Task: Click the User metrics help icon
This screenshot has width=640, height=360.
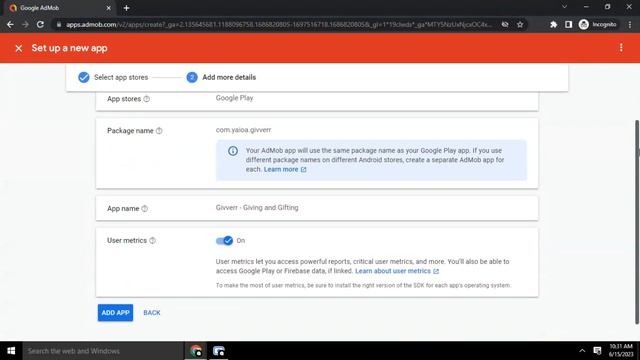Action: click(x=152, y=240)
